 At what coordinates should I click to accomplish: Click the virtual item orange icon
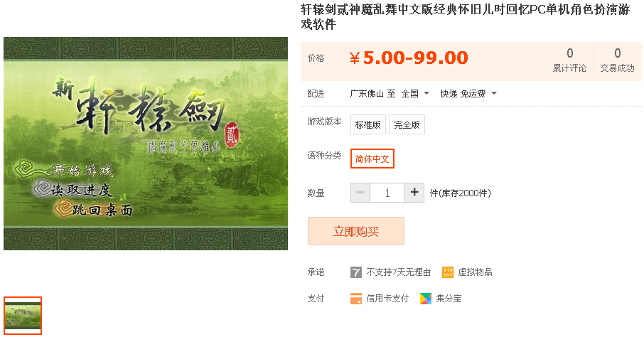click(448, 272)
